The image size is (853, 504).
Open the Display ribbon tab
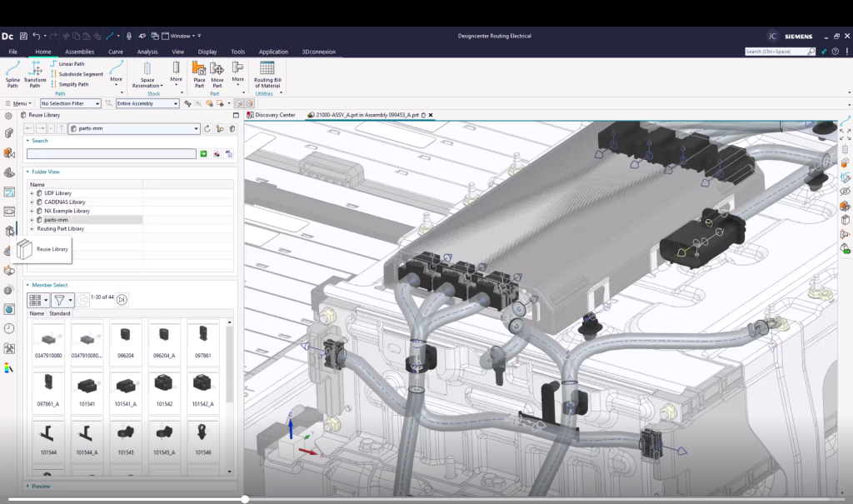(x=207, y=52)
